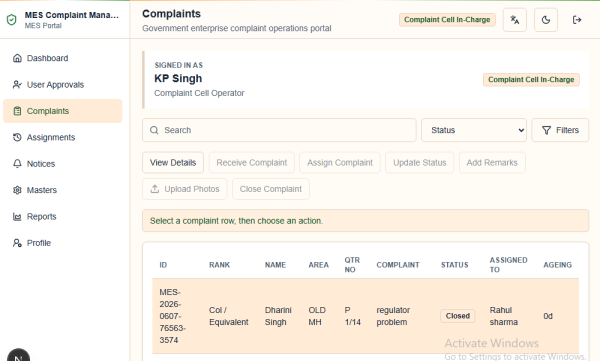Open the Reports section
This screenshot has width=600, height=361.
pyautogui.click(x=63, y=217)
